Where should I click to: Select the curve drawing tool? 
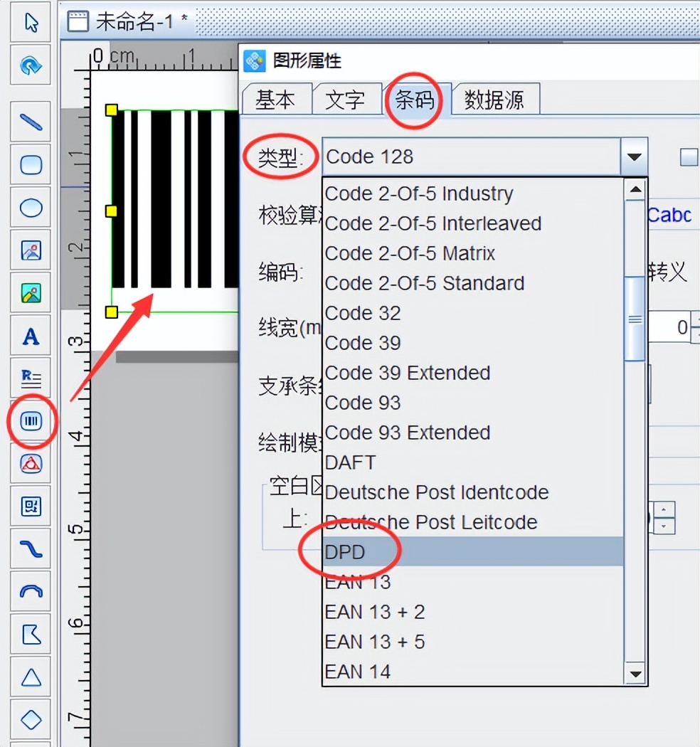point(29,549)
